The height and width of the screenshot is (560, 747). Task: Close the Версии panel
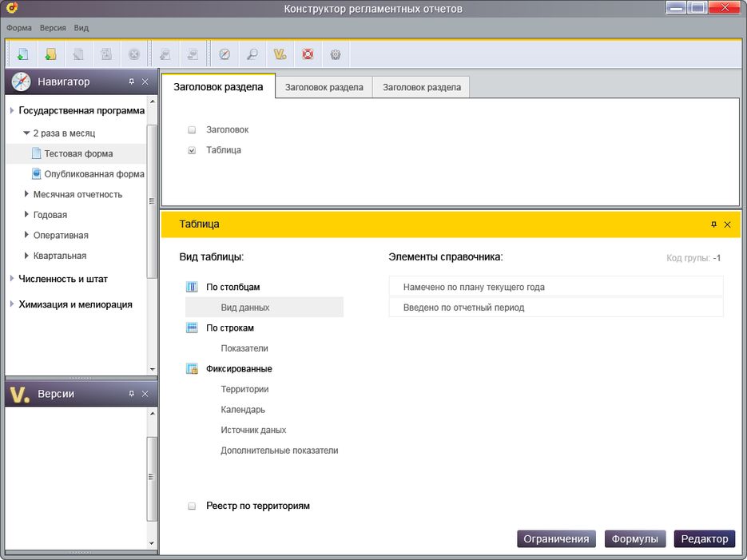(x=145, y=393)
